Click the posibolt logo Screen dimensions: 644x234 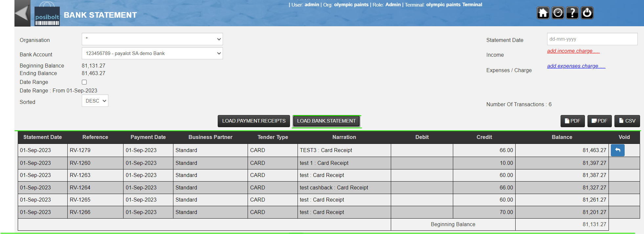[x=47, y=14]
